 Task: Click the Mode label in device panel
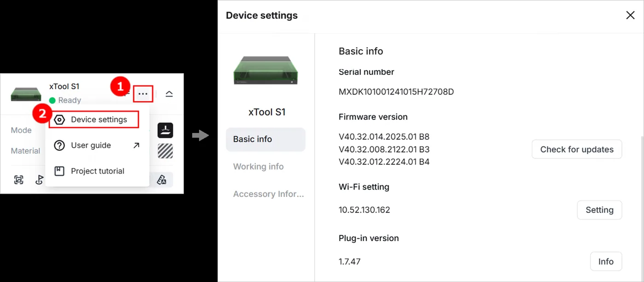tap(21, 130)
